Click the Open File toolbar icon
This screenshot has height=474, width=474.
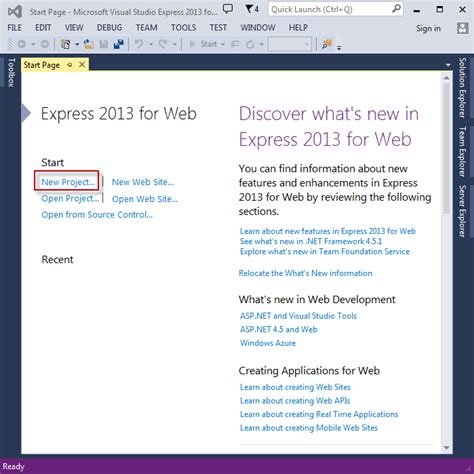pos(88,44)
